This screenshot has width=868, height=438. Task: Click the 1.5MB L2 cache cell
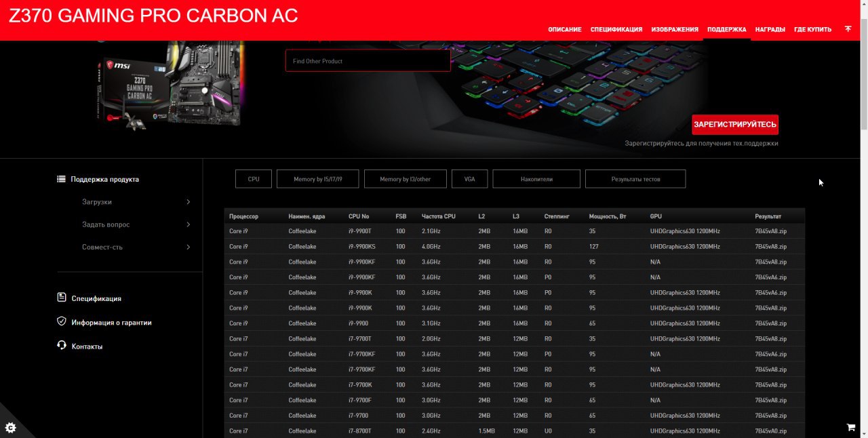(x=486, y=431)
